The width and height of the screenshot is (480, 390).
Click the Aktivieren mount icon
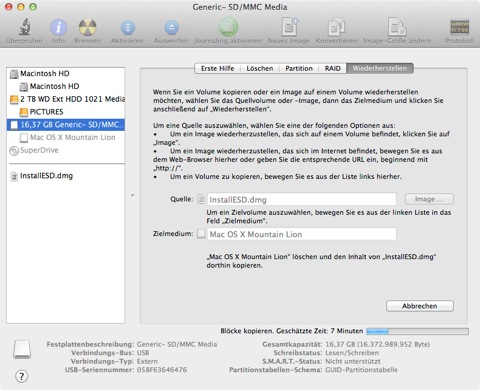pyautogui.click(x=128, y=27)
